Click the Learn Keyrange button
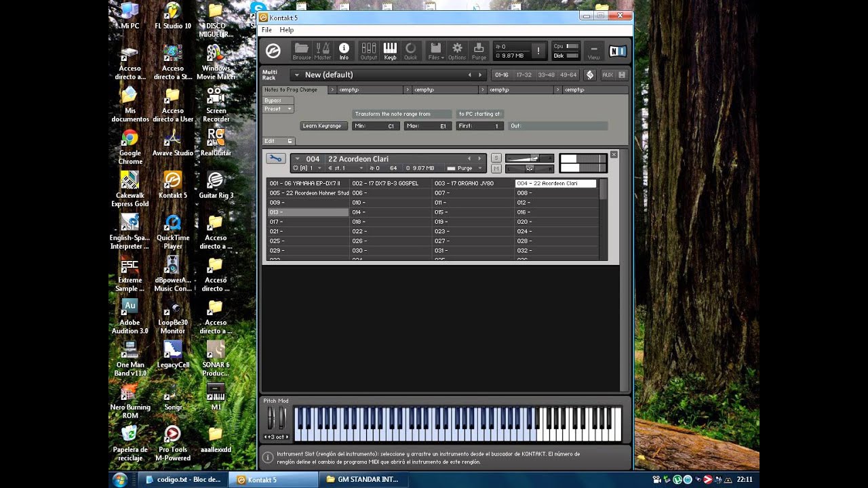868x488 pixels. click(323, 126)
